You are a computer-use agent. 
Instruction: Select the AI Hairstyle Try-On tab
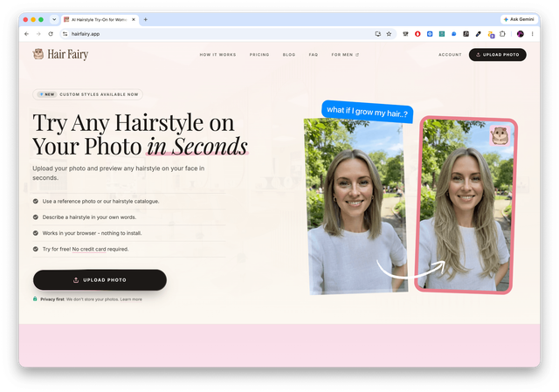pyautogui.click(x=99, y=19)
